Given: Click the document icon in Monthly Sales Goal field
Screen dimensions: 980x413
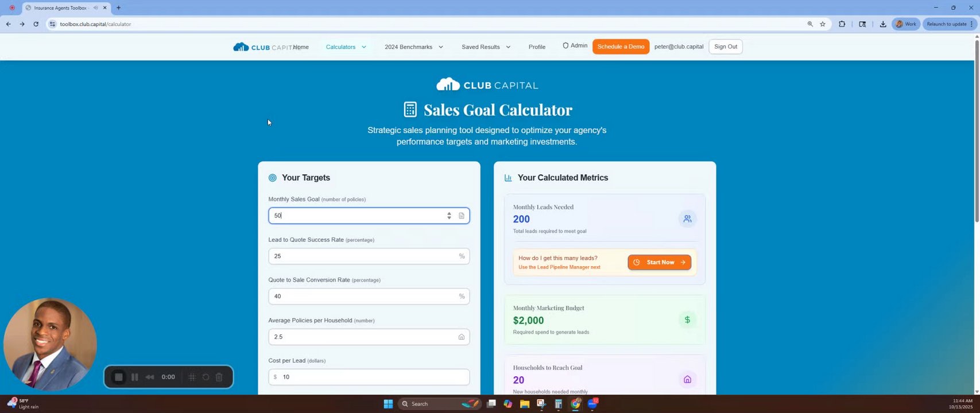Looking at the screenshot, I should click(461, 216).
